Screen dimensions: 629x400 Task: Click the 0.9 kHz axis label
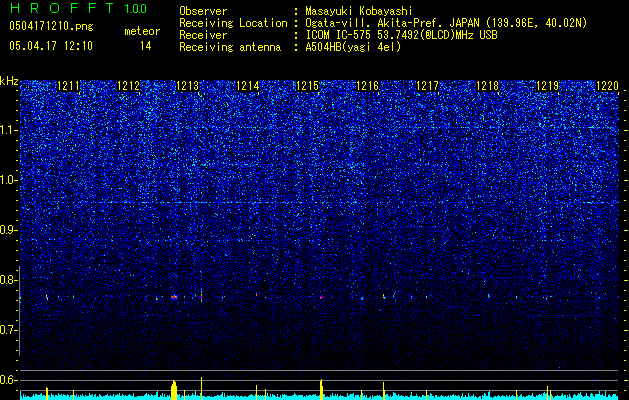(x=8, y=230)
